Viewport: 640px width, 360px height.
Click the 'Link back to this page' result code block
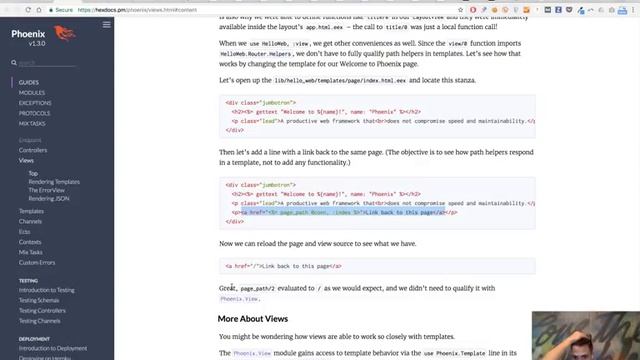pyautogui.click(x=377, y=266)
